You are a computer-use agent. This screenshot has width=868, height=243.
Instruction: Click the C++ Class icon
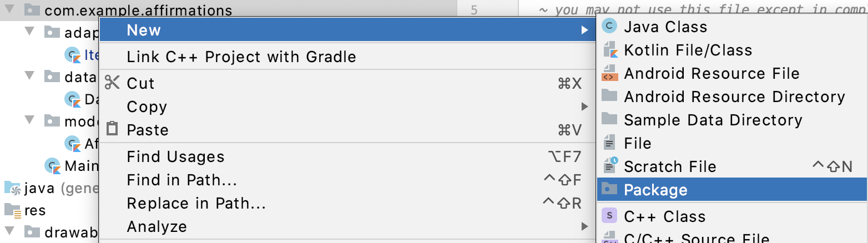610,216
